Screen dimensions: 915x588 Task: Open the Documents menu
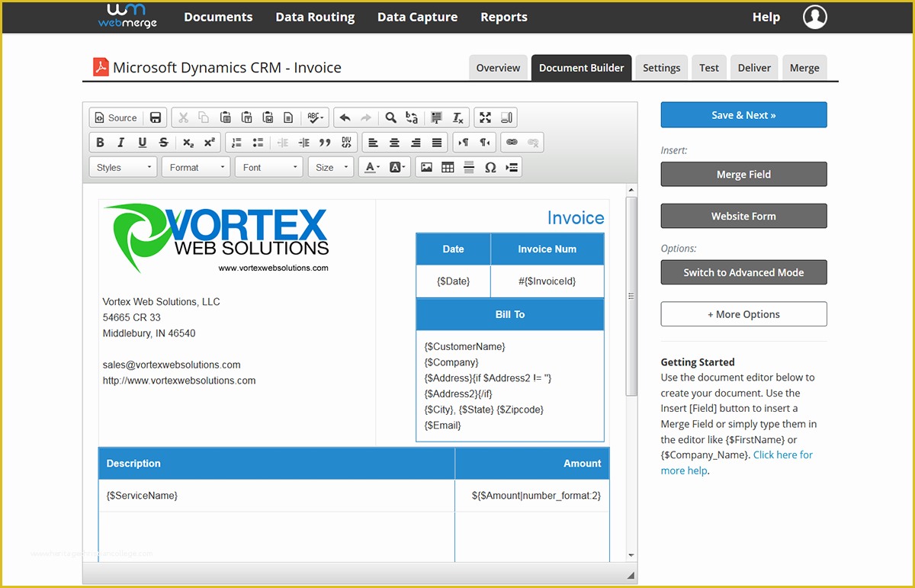(x=218, y=17)
